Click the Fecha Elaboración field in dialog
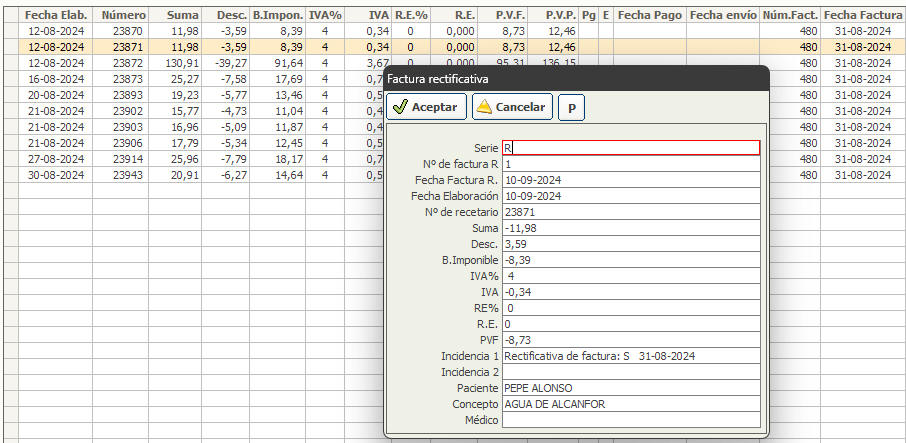906x443 pixels. (630, 196)
